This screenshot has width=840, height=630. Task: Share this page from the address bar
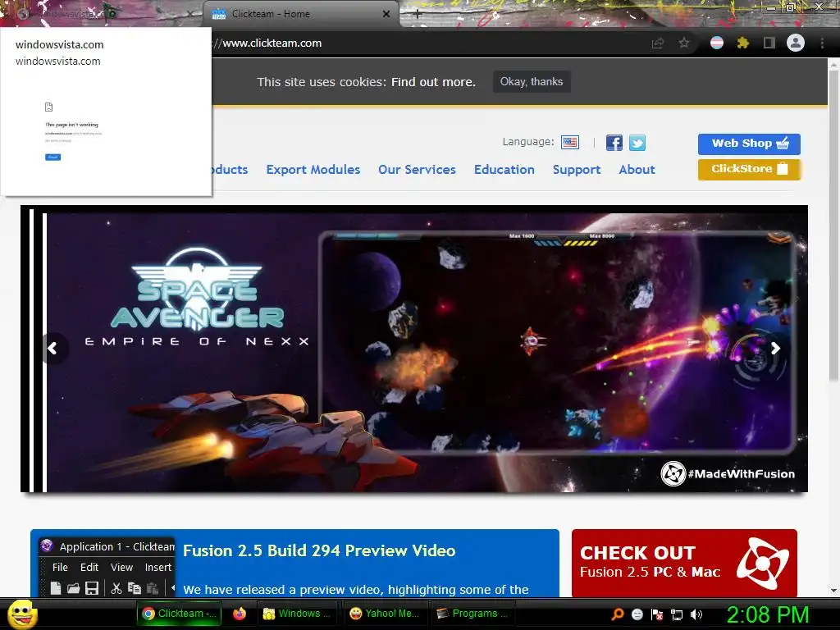pos(658,43)
